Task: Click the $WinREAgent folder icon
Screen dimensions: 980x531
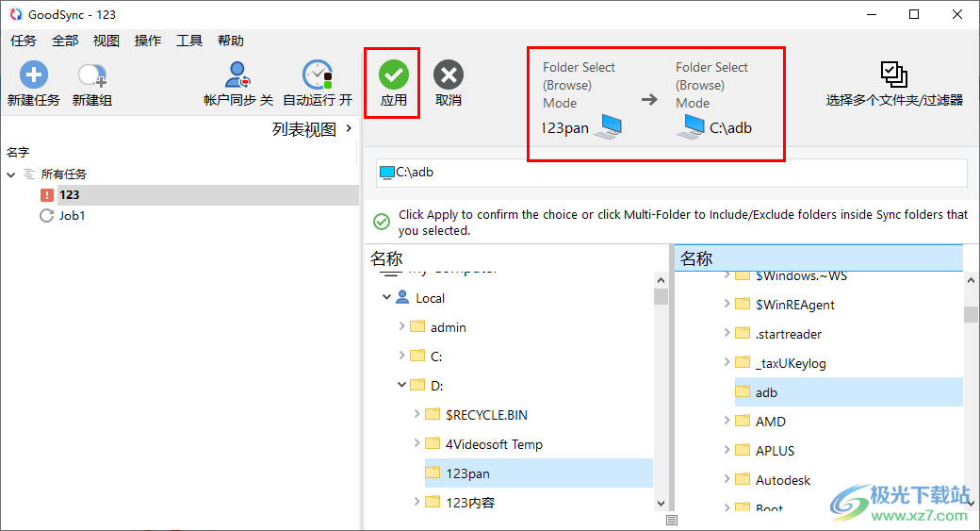Action: click(743, 304)
